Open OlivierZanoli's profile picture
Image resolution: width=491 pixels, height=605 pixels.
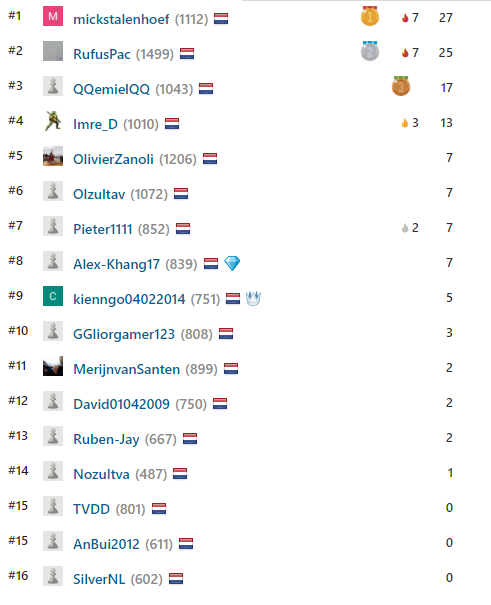click(x=53, y=156)
